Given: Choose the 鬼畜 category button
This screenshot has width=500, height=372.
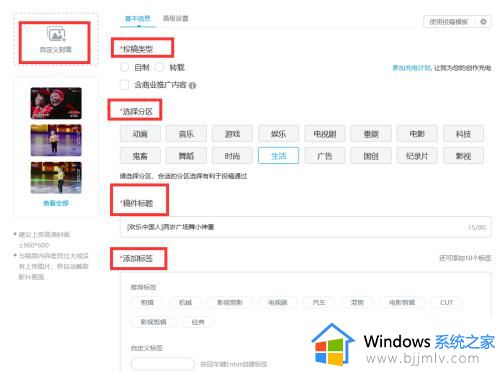Looking at the screenshot, I should pyautogui.click(x=140, y=156).
